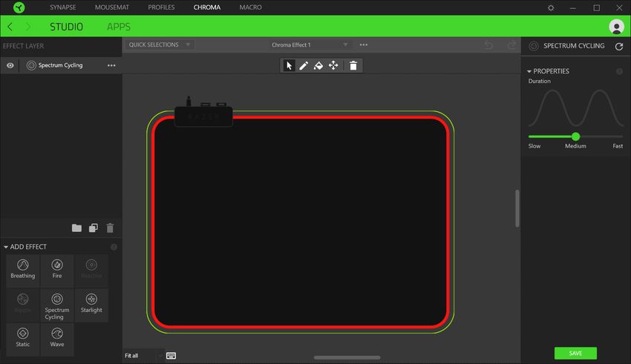
Task: Select the Spectrum Cycling layer row
Action: [x=61, y=65]
